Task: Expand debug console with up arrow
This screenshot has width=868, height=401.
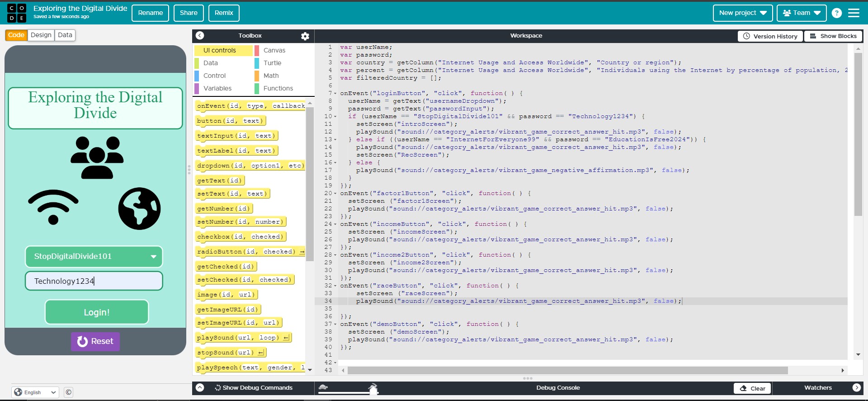Action: [200, 388]
